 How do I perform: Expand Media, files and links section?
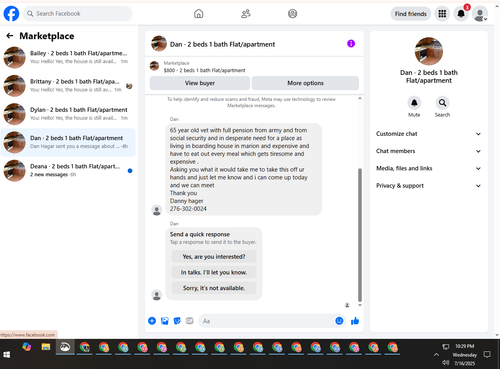pyautogui.click(x=429, y=168)
